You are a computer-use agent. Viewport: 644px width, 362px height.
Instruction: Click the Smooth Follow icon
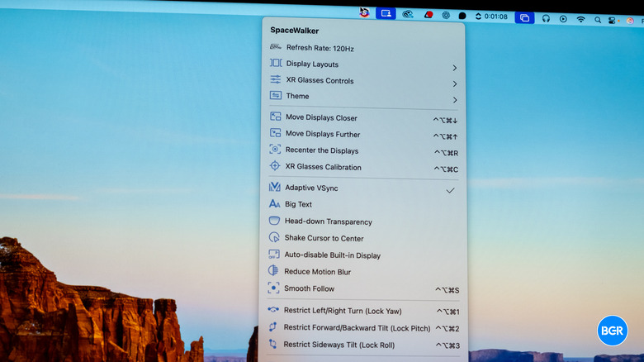coord(273,288)
